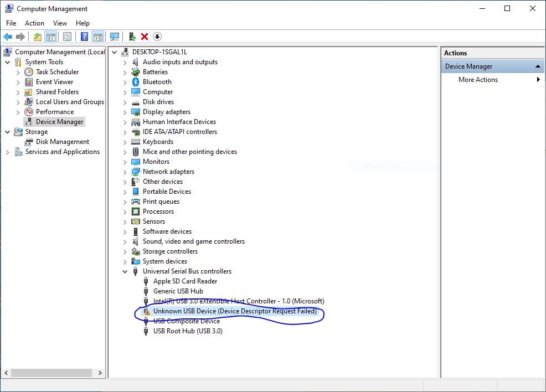
Task: Click the Up one level folder icon
Action: [x=38, y=37]
